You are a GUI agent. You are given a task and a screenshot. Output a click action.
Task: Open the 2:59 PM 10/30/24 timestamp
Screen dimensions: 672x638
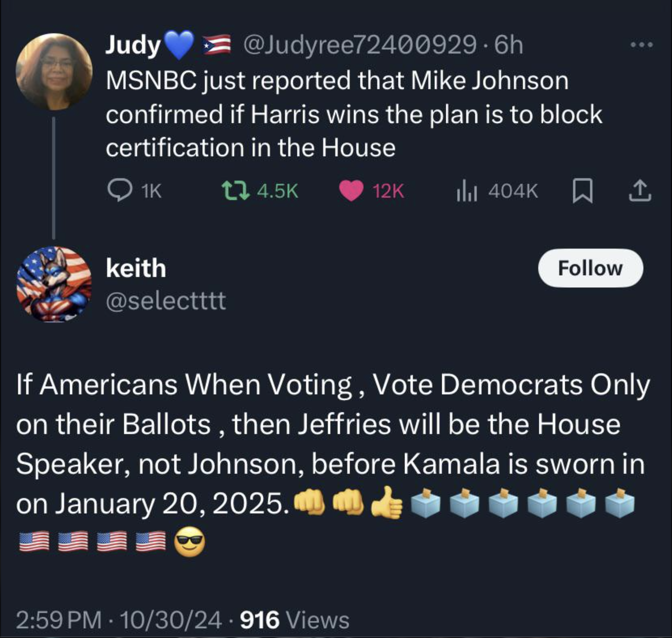pos(119,620)
